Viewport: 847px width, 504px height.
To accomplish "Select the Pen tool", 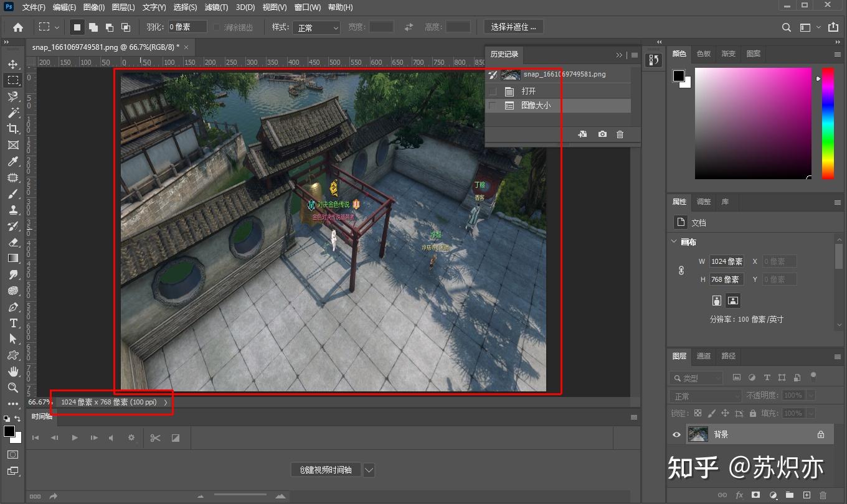I will tap(12, 307).
